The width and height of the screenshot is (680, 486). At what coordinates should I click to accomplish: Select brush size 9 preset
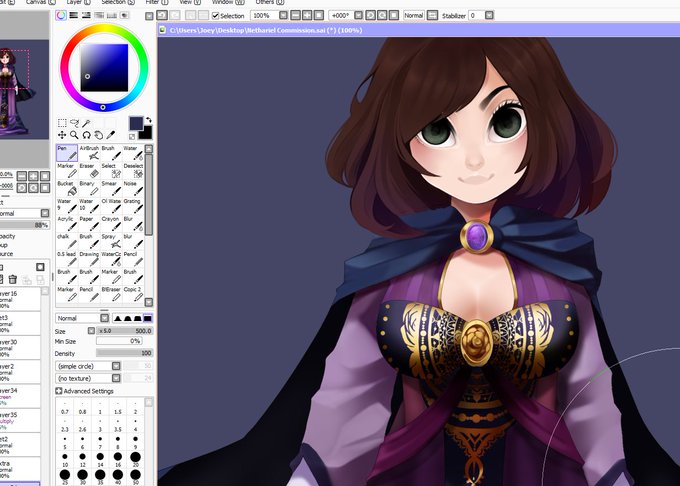[x=135, y=442]
